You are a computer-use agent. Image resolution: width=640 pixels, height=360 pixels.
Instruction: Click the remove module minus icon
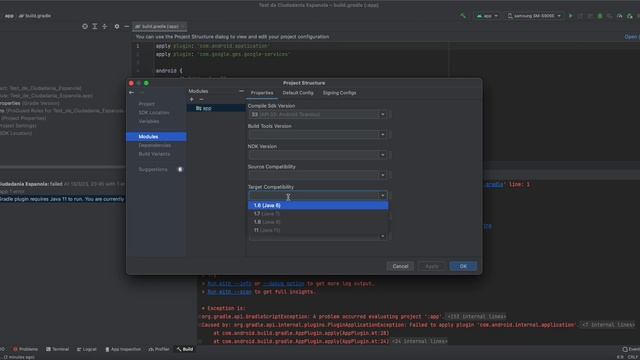(201, 99)
